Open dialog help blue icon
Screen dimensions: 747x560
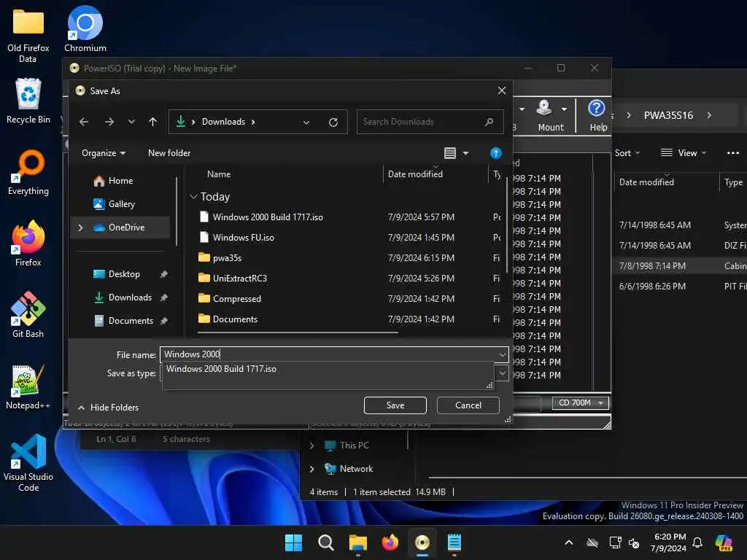click(495, 153)
